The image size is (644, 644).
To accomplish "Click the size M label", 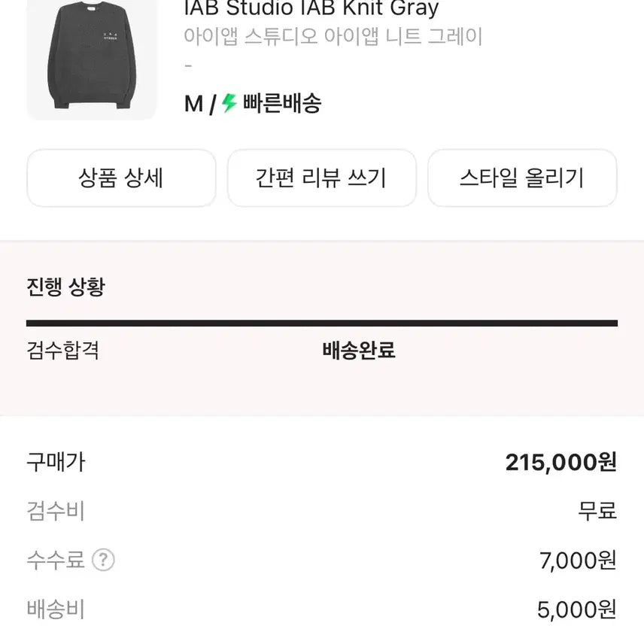I will (193, 104).
